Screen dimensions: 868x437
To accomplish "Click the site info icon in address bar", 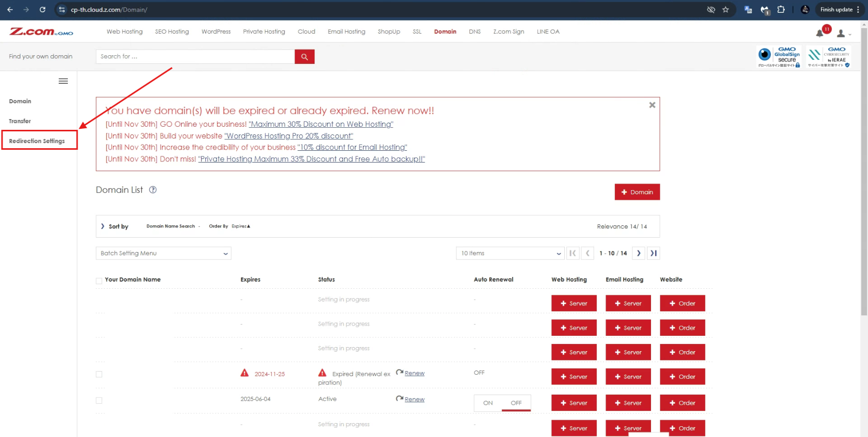I will tap(62, 10).
